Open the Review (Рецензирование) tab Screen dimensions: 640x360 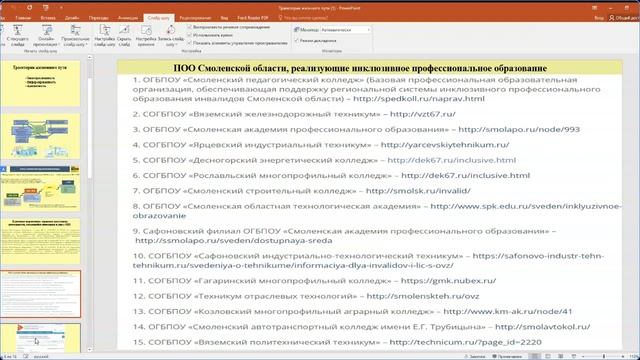point(195,18)
